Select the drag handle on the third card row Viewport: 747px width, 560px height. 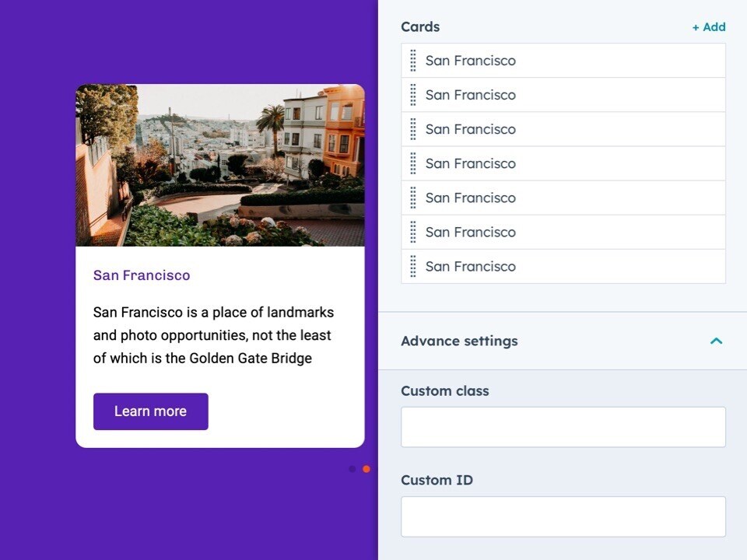point(413,129)
